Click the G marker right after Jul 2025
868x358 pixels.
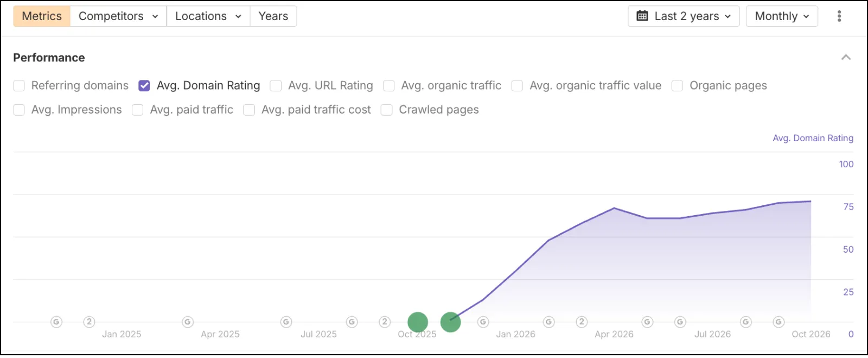352,322
